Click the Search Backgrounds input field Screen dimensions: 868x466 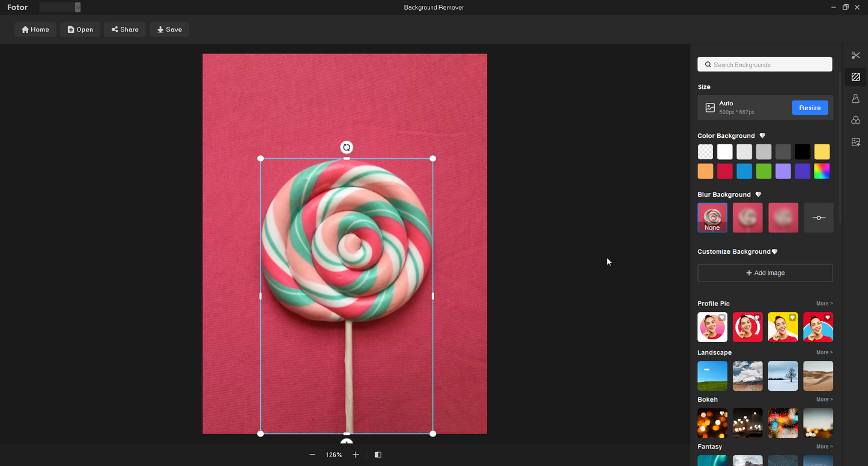765,64
